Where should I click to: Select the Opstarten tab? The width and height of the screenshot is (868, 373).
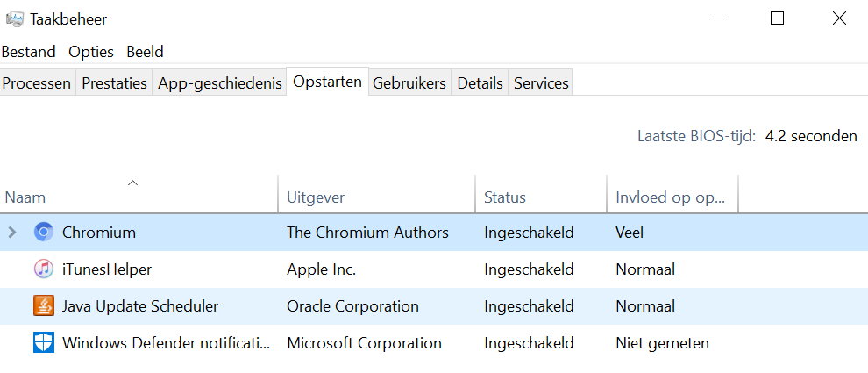click(327, 82)
